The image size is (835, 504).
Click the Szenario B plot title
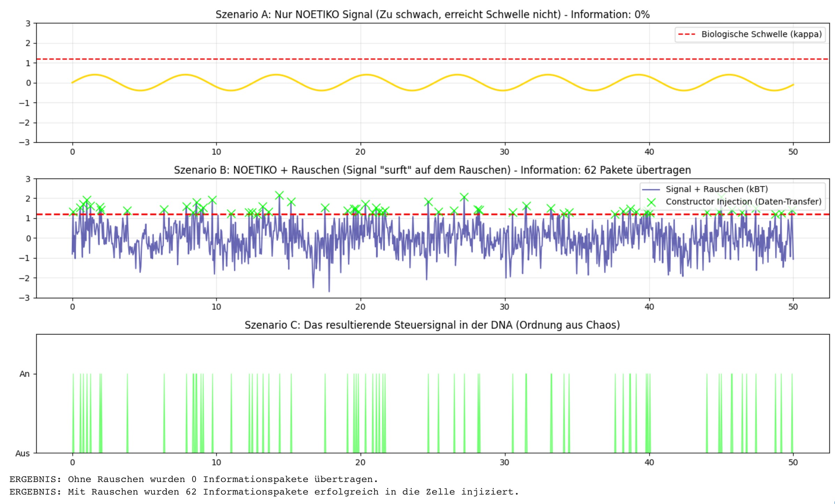432,170
